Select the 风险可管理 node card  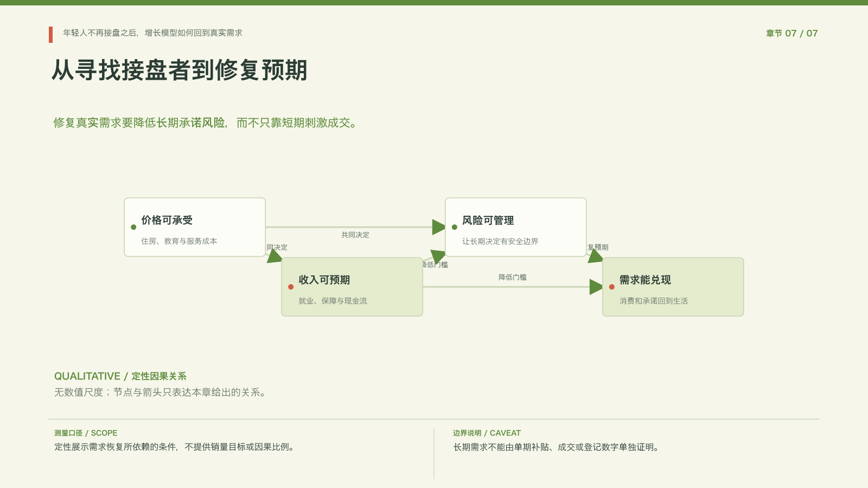(516, 227)
